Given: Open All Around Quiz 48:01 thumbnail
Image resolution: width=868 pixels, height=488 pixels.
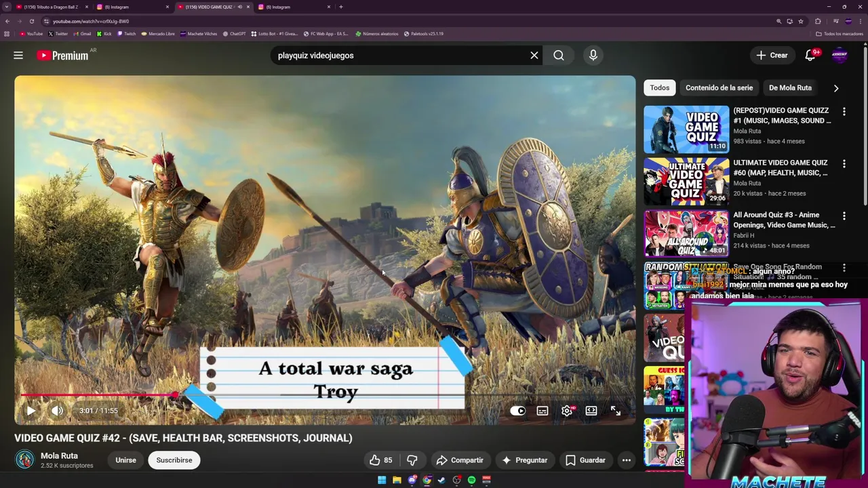Looking at the screenshot, I should (x=686, y=233).
